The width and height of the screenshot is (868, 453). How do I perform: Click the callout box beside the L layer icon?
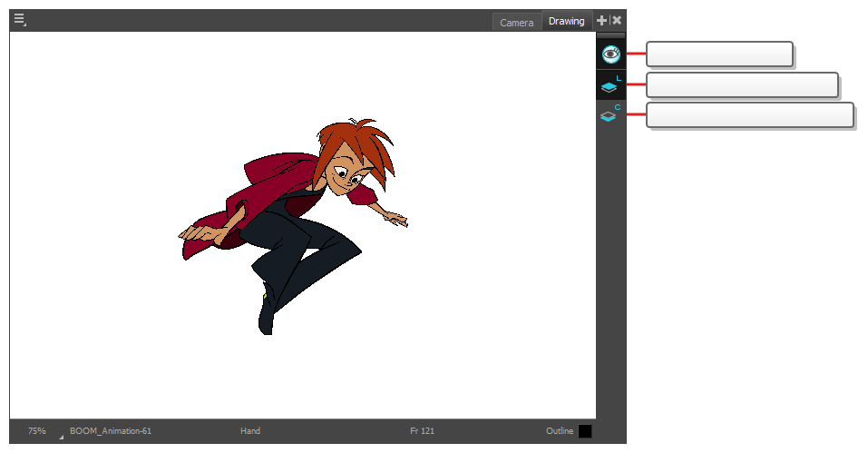coord(741,85)
